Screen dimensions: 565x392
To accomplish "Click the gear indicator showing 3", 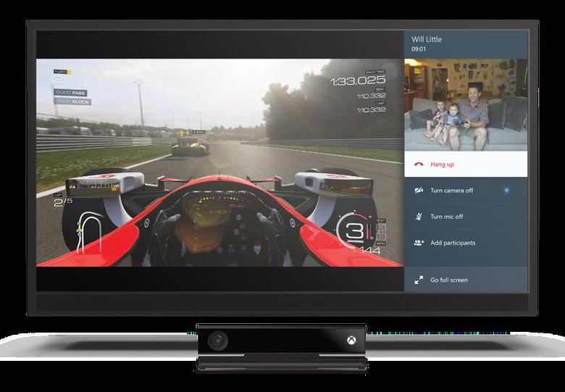I will [x=355, y=231].
